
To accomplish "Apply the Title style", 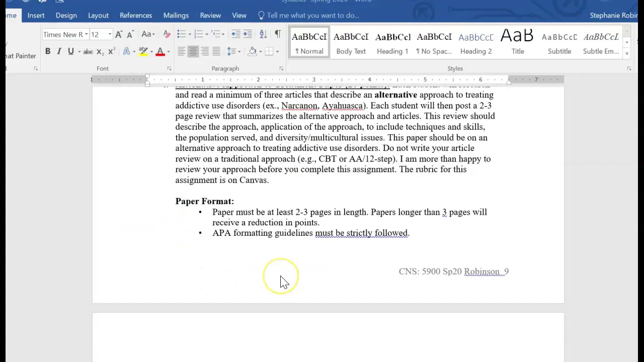I will [x=518, y=42].
